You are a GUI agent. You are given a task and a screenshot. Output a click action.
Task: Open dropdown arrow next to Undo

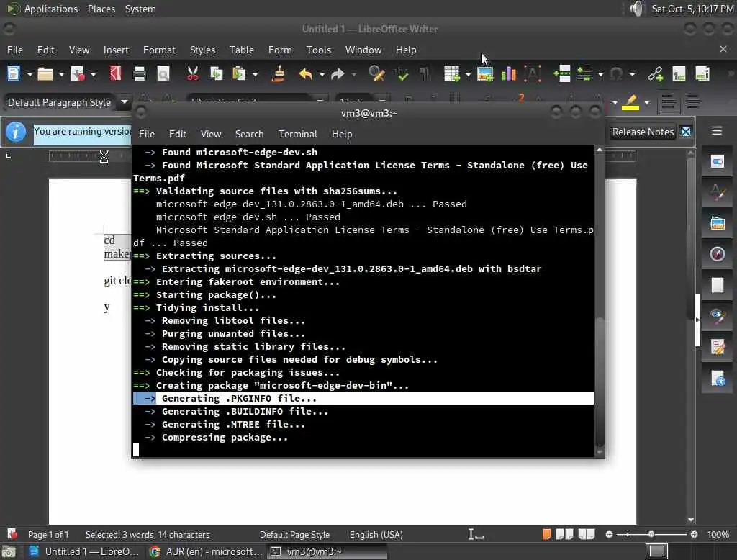tap(322, 75)
